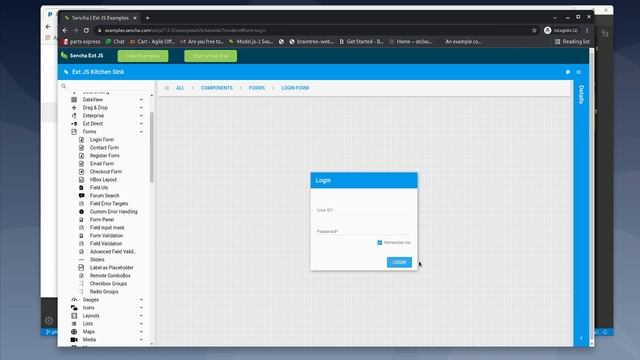Expand the Maps category arrow
The width and height of the screenshot is (640, 360).
point(141,332)
